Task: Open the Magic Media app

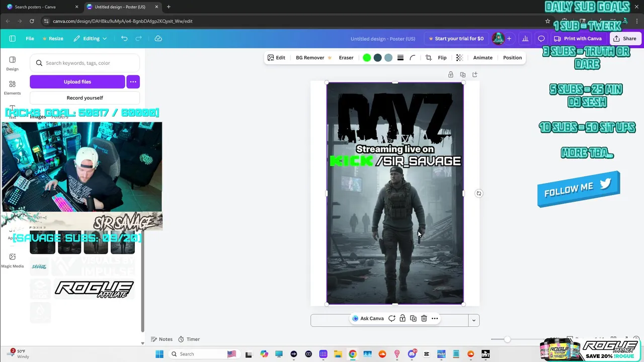Action: coord(12,260)
